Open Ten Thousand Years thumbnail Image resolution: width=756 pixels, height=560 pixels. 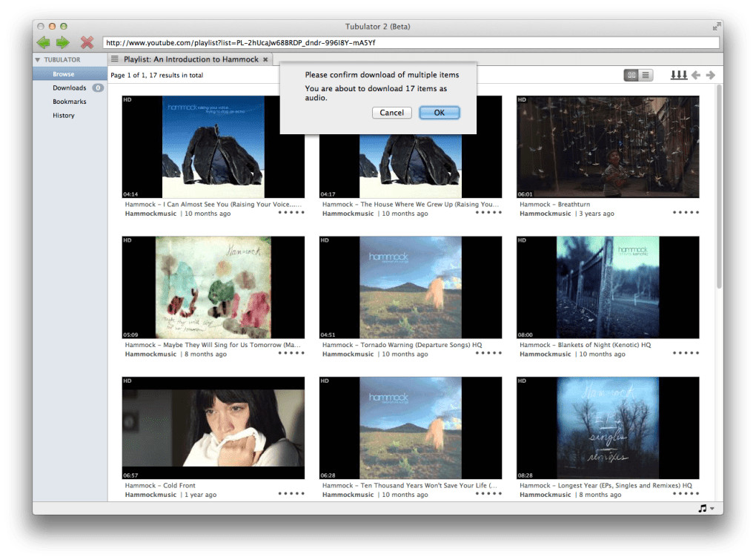tap(411, 428)
